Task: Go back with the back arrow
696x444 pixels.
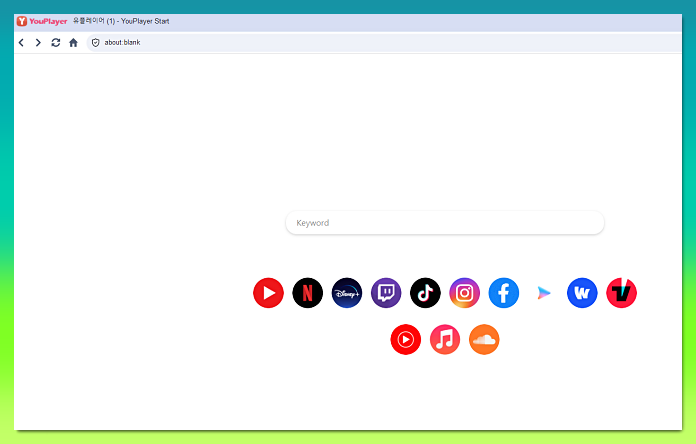Action: (21, 43)
